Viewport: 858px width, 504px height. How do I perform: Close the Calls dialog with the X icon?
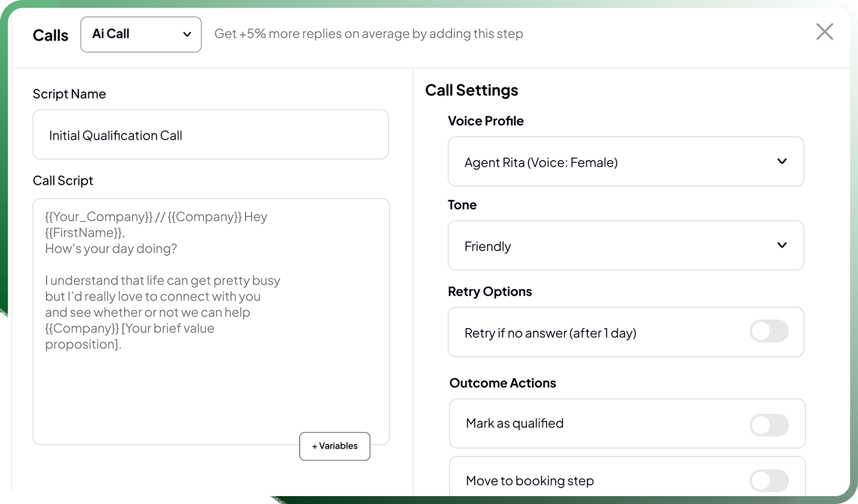click(824, 32)
